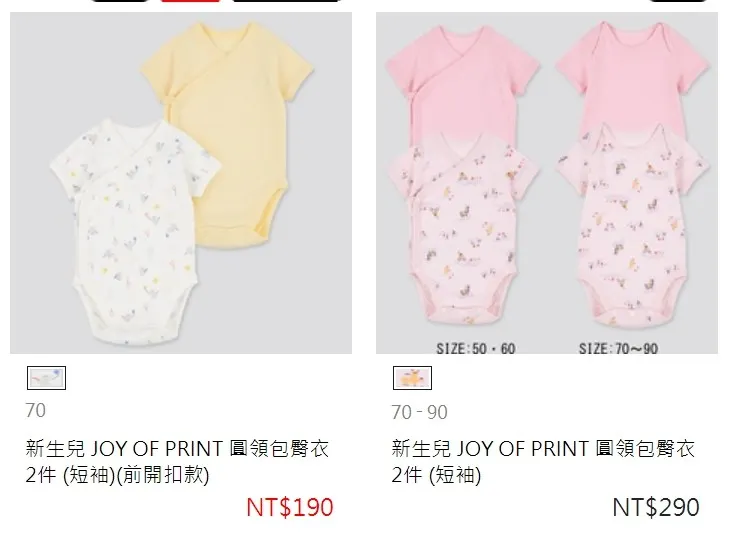
Task: Click the white printed front-open bodysuit
Action: pyautogui.click(x=131, y=232)
